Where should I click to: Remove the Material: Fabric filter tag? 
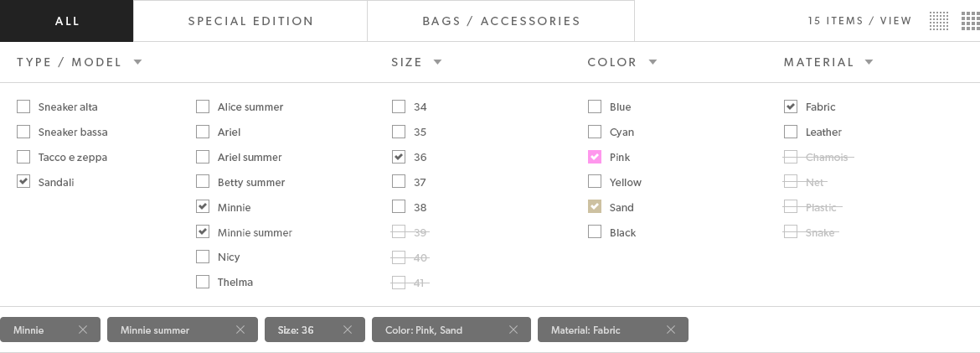[671, 330]
